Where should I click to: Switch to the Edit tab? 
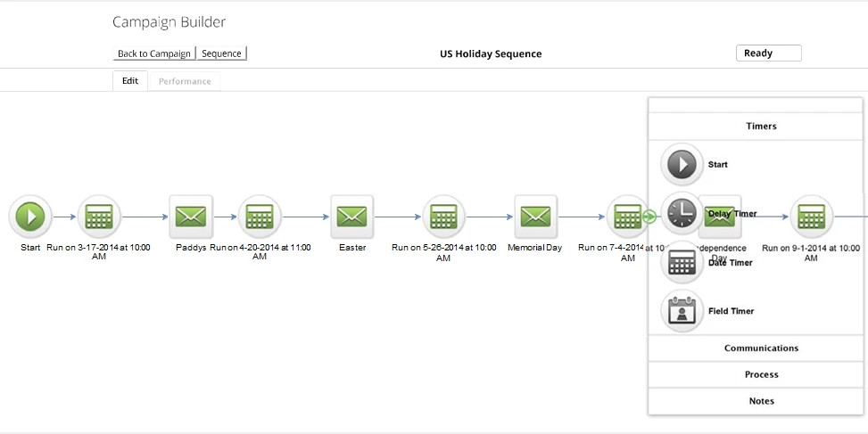(x=130, y=81)
